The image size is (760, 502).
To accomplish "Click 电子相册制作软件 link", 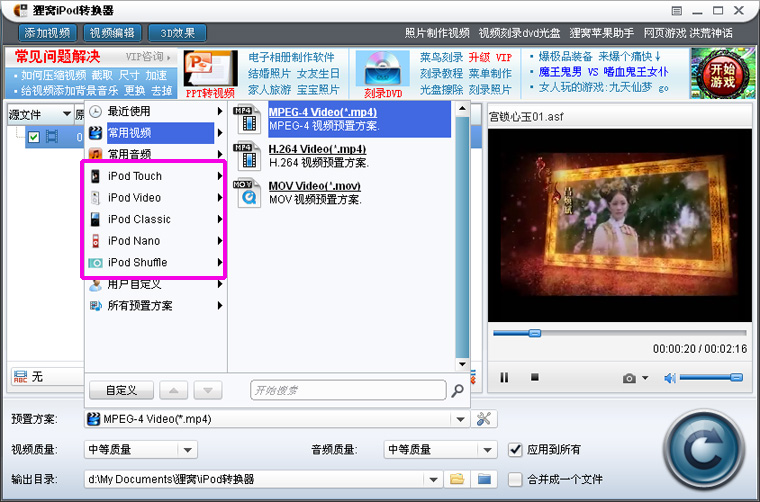I will point(291,57).
